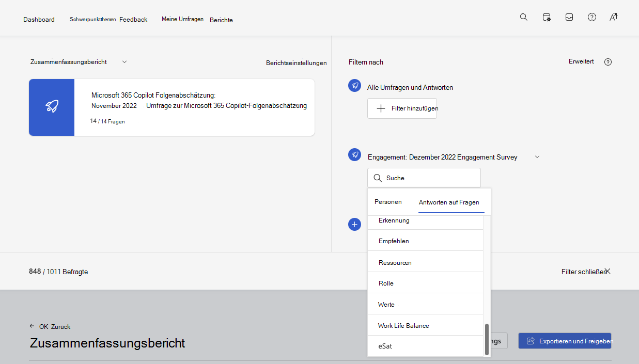Select Ressourcen from the list
This screenshot has width=639, height=364.
click(425, 262)
